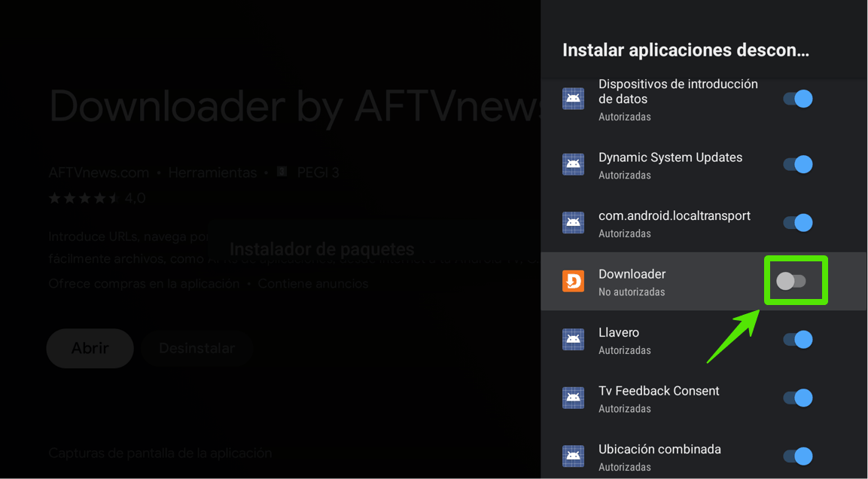The height and width of the screenshot is (479, 868).
Task: Click "Capturas de pantalla de la aplicación" heading
Action: coord(160,453)
